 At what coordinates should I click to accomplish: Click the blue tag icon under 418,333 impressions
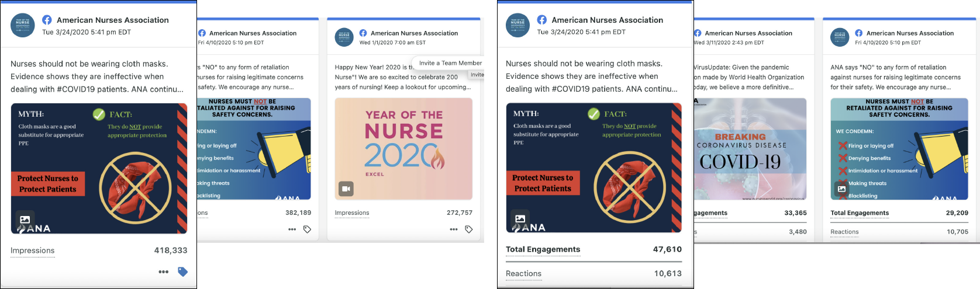pyautogui.click(x=182, y=271)
